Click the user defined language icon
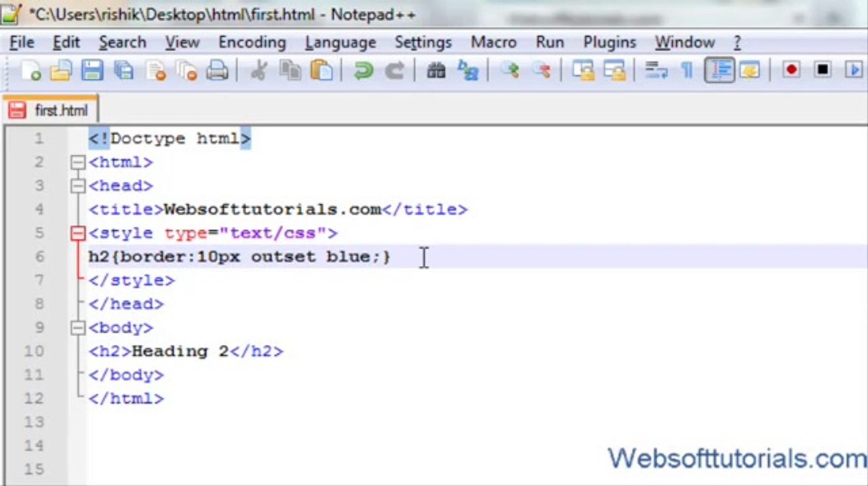The height and width of the screenshot is (486, 868). [749, 70]
